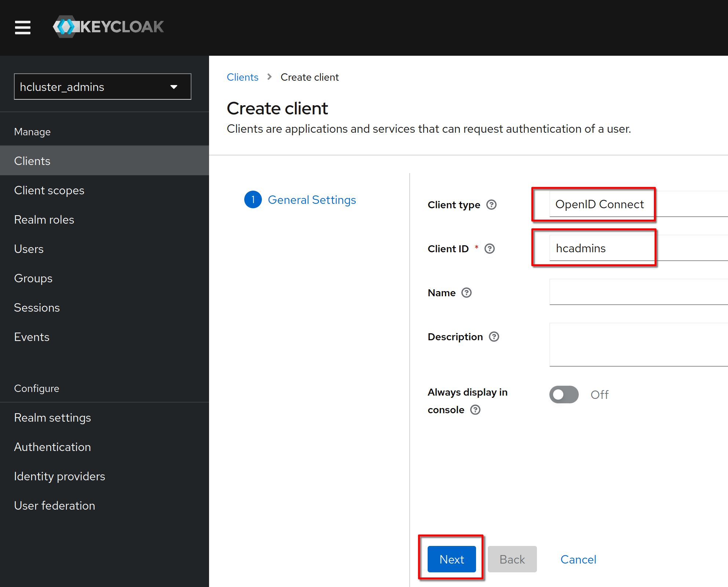Click help icon for Always display in console

pyautogui.click(x=475, y=410)
